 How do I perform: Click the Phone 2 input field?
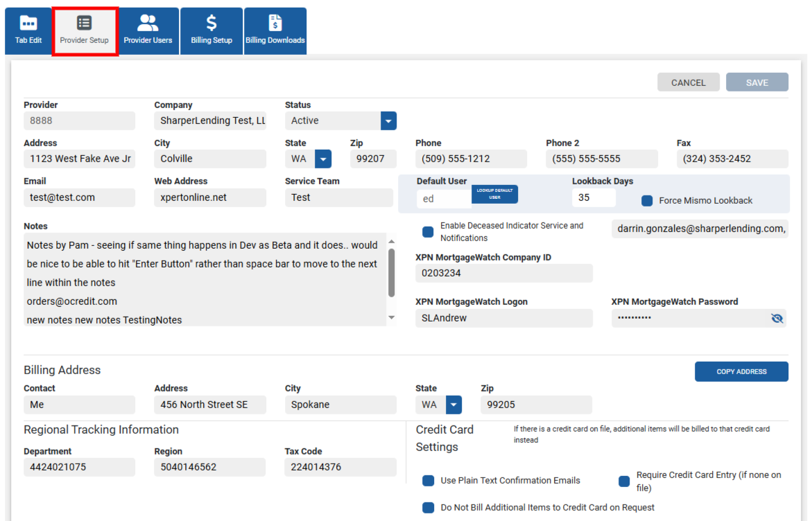pyautogui.click(x=601, y=159)
